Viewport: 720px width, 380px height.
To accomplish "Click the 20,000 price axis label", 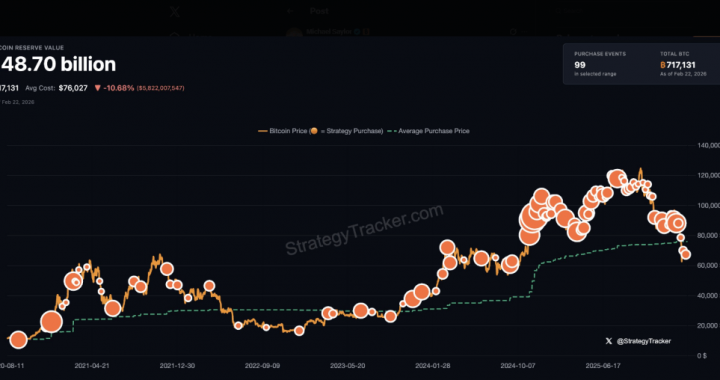I will [708, 326].
